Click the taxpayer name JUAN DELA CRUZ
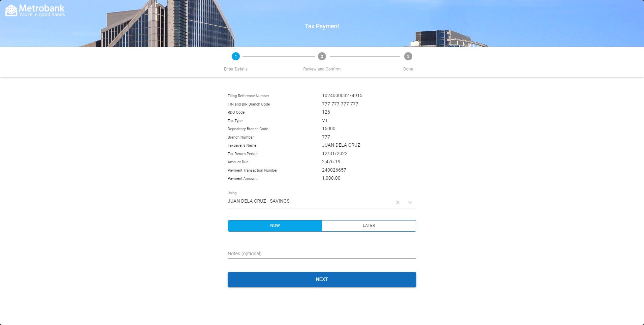The image size is (644, 325). pyautogui.click(x=341, y=145)
